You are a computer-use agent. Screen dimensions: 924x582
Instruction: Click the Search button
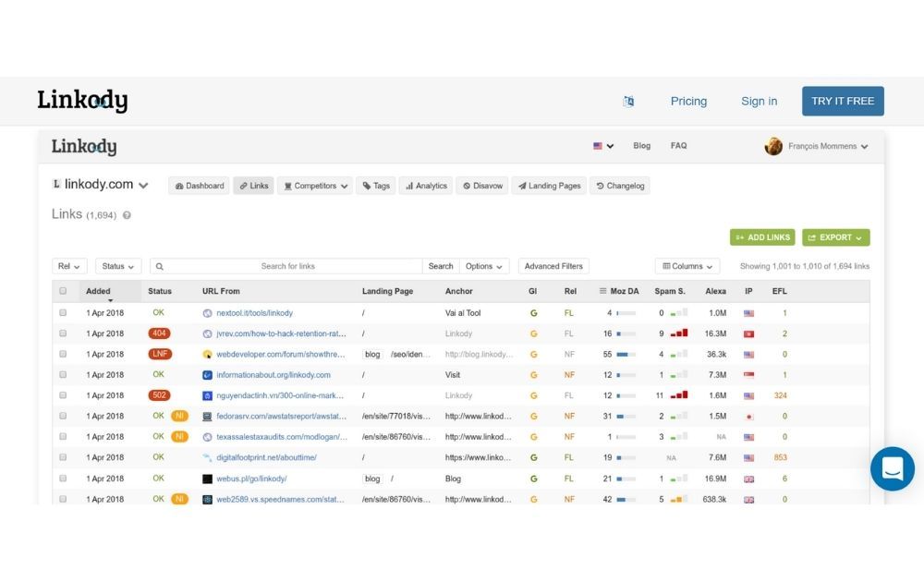coord(441,266)
